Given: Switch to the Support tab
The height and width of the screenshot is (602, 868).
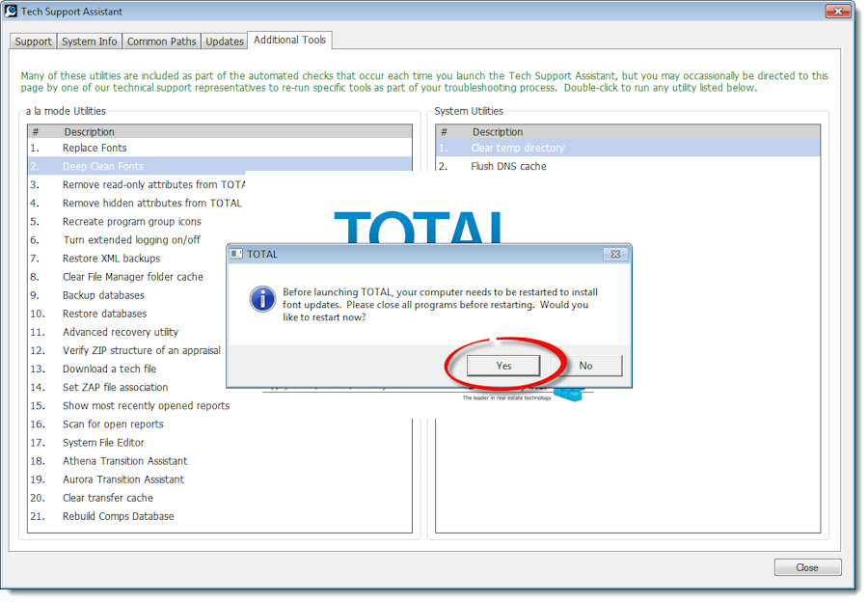Looking at the screenshot, I should pos(33,41).
